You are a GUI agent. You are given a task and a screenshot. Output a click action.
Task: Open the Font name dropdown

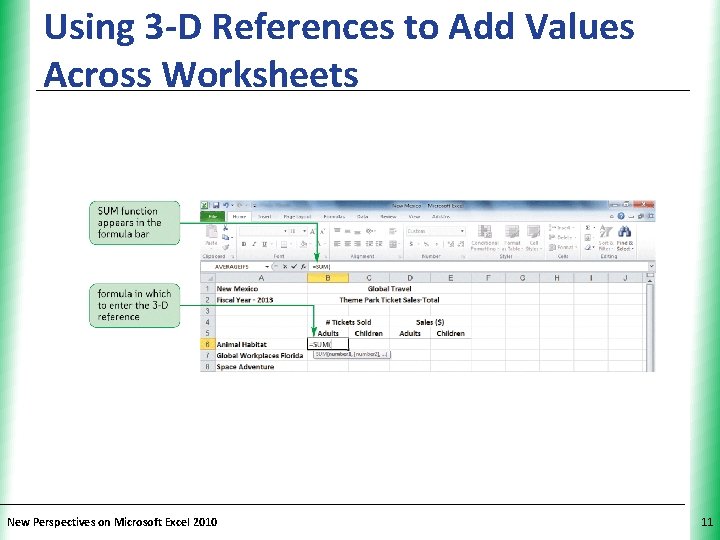(285, 231)
